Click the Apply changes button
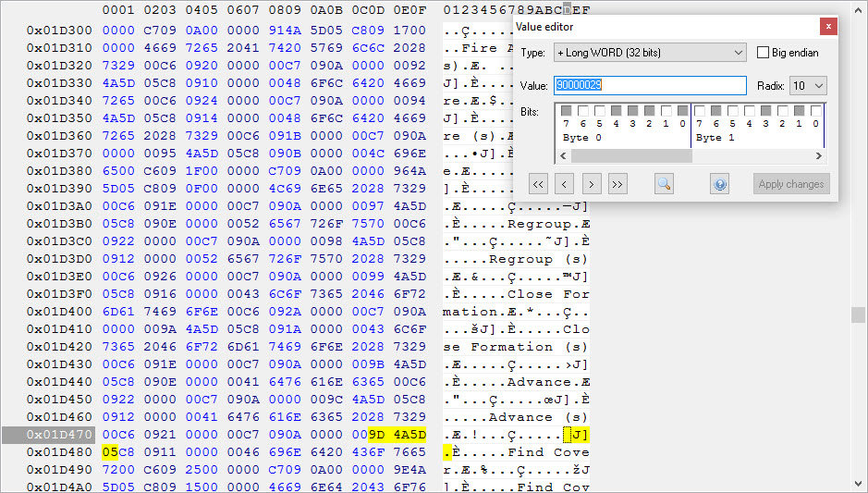 (x=790, y=184)
